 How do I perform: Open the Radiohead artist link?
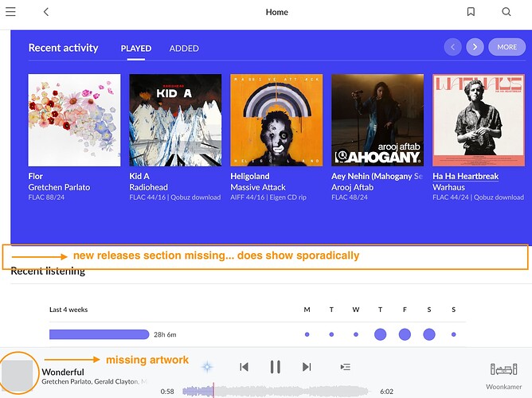click(x=148, y=187)
